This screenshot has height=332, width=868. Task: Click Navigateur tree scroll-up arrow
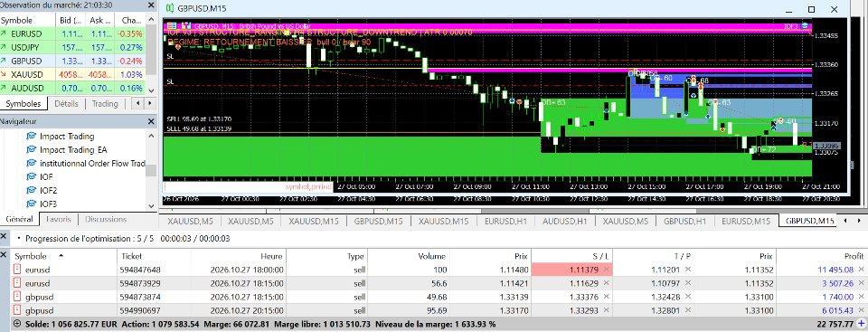(x=151, y=136)
